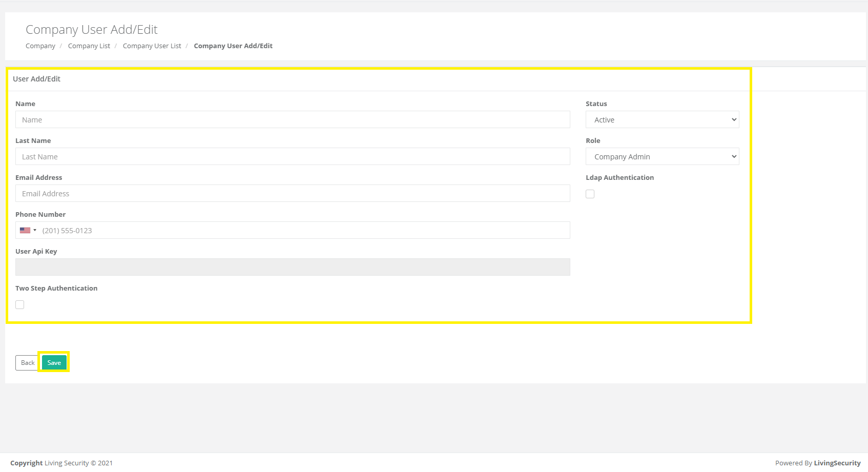Click the Name input field

pyautogui.click(x=293, y=119)
